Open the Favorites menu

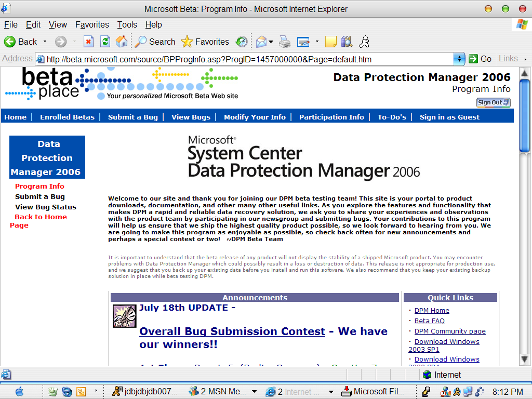tap(92, 24)
